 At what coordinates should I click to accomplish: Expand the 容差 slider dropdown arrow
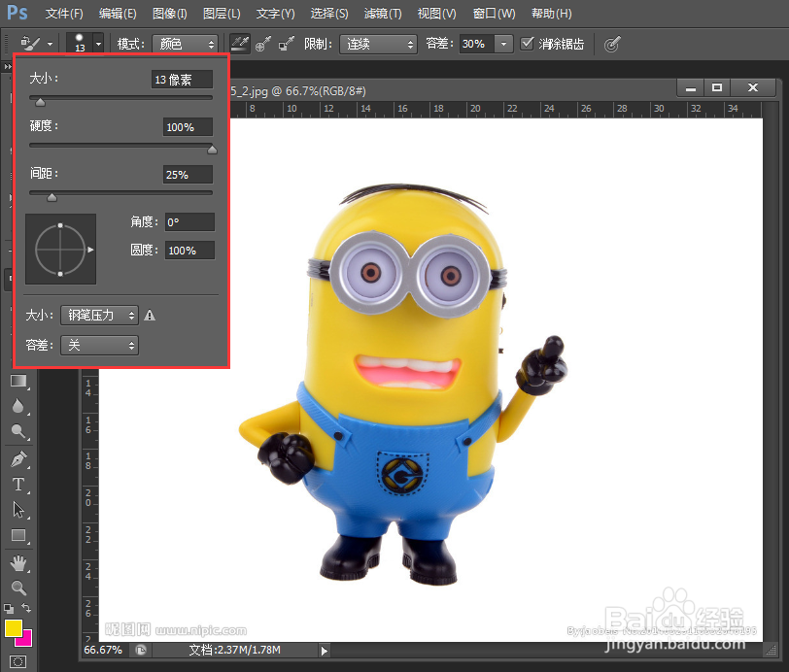pyautogui.click(x=503, y=44)
